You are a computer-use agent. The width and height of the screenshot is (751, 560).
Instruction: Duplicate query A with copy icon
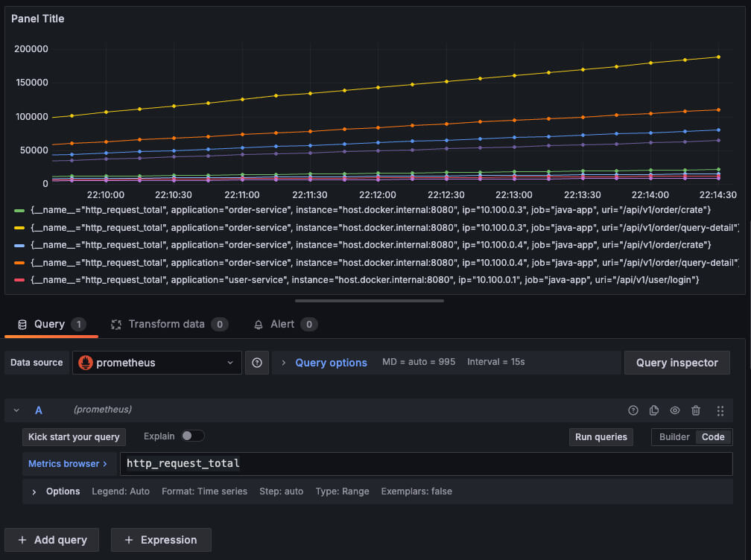click(654, 410)
